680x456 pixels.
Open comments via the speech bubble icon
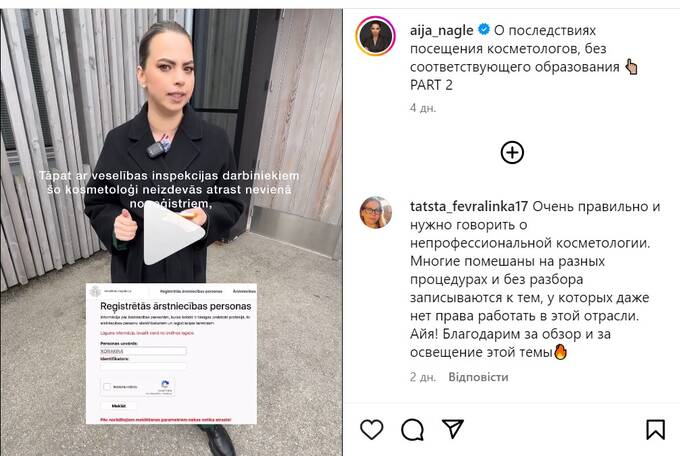(x=412, y=430)
